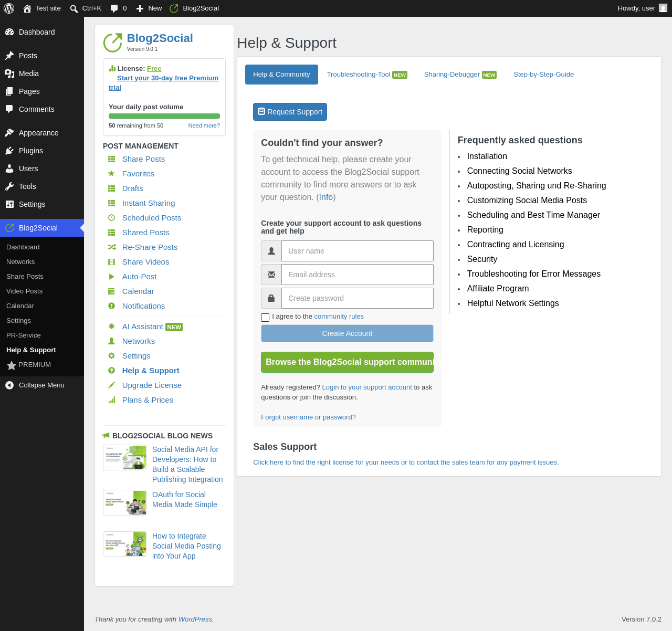Click the Need more? link

tap(204, 125)
